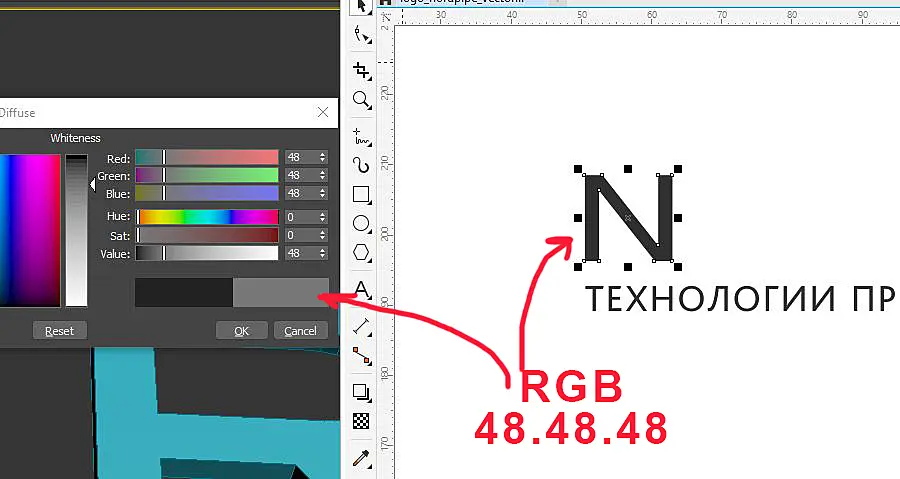Click the Cancel button
This screenshot has height=479, width=900.
pyautogui.click(x=300, y=331)
